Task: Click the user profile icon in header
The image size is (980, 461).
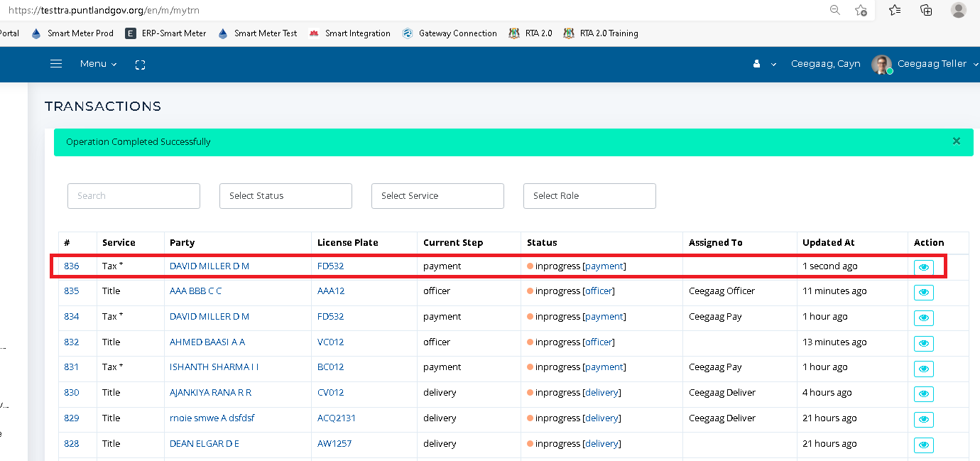Action: pos(757,64)
